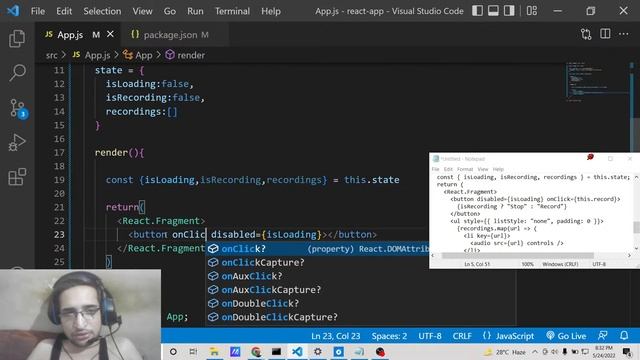Open the View menu in VS Code
This screenshot has width=640, height=360.
point(142,11)
